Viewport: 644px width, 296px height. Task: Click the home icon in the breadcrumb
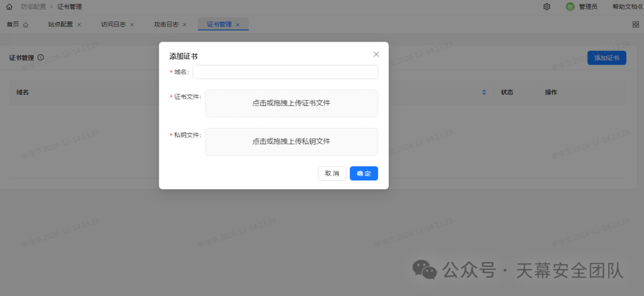point(9,7)
